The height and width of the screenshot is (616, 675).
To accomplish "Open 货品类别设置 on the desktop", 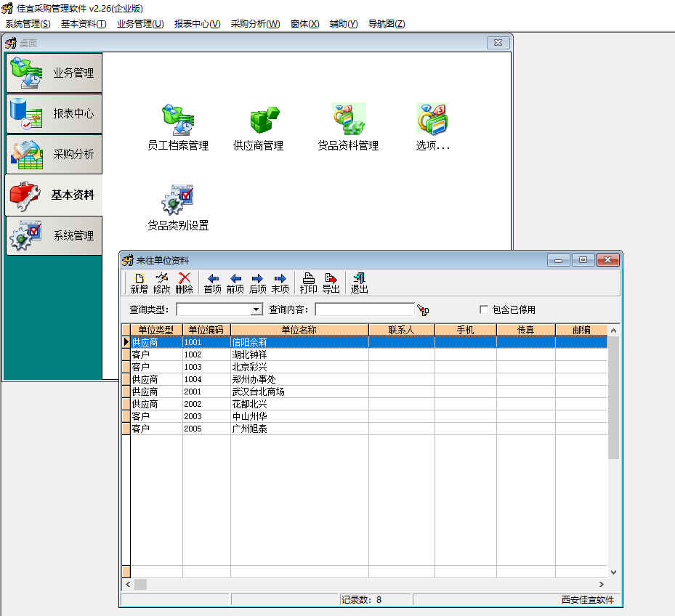I will click(x=178, y=208).
